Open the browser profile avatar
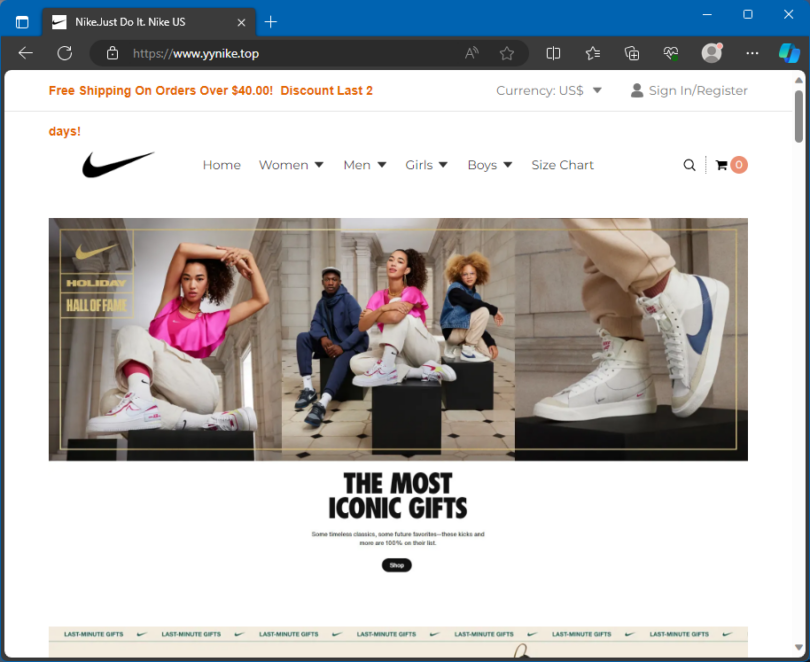810x662 pixels. coord(711,53)
